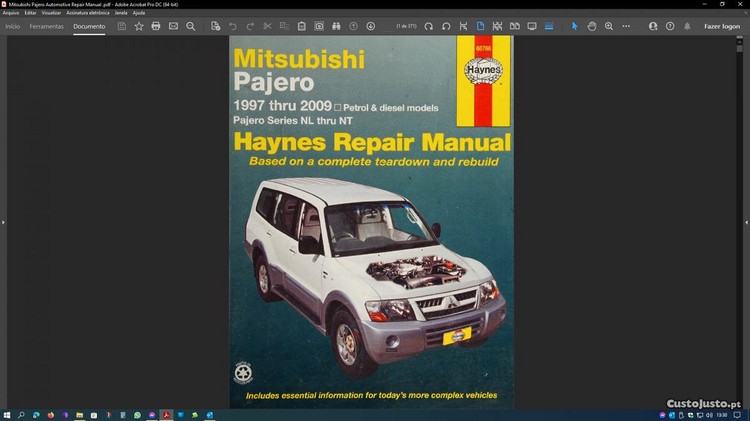750x421 pixels.
Task: Expand the right tools pane
Action: coord(746,222)
